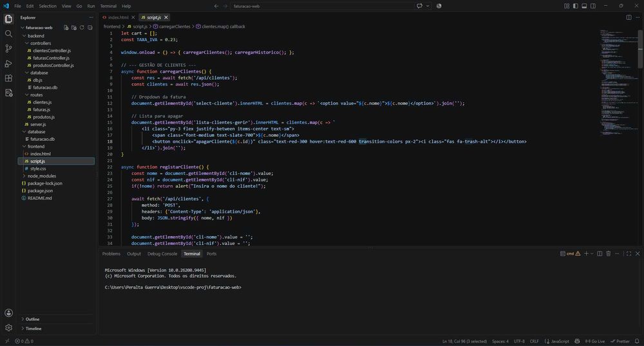The image size is (644, 346).
Task: Kill terminal with the trash icon
Action: pyautogui.click(x=609, y=254)
